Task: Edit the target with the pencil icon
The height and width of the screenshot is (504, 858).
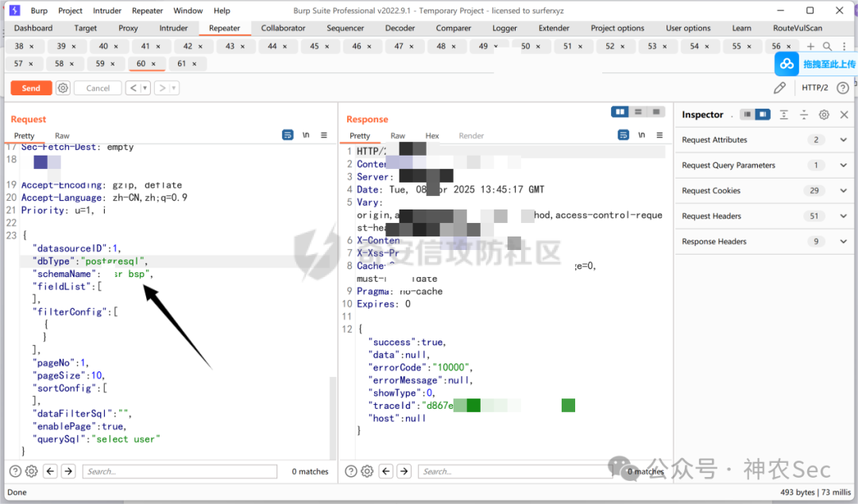Action: [x=780, y=87]
